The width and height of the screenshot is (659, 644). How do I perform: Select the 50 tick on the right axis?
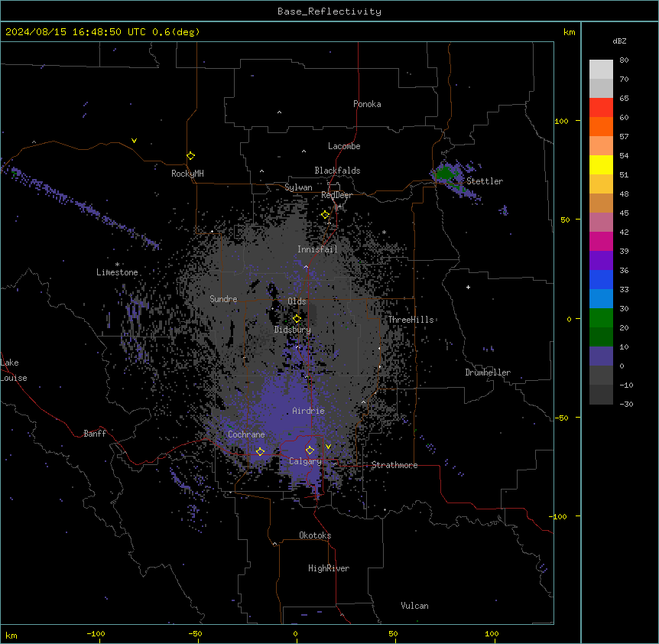(565, 220)
